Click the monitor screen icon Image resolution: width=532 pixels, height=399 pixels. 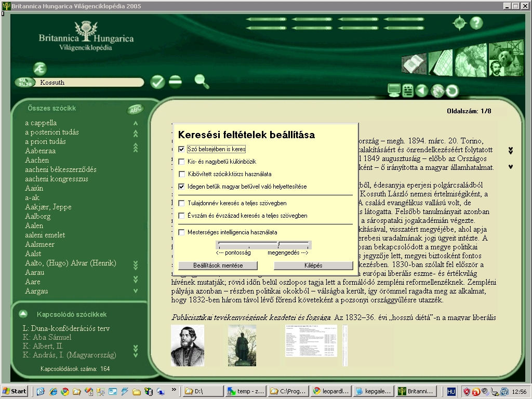click(x=394, y=90)
